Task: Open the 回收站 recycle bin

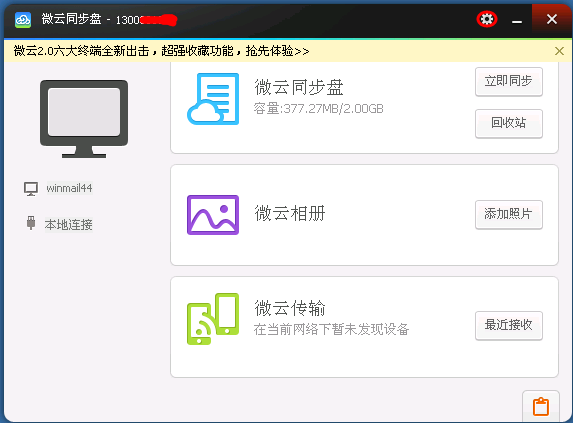Action: coord(509,123)
